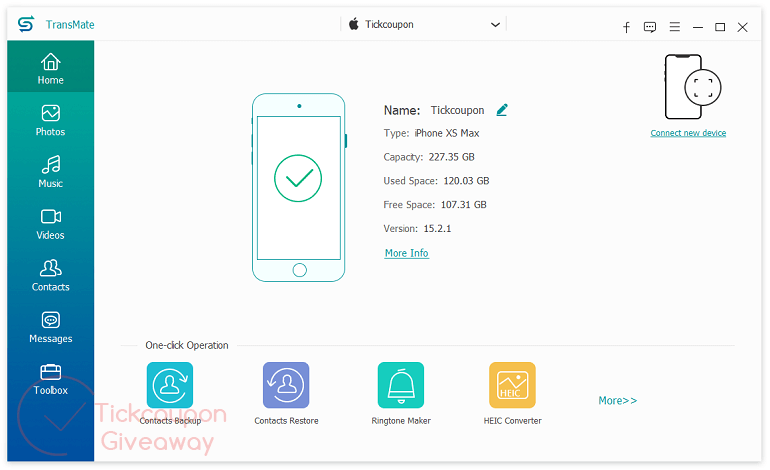Viewport: 770px width, 470px height.
Task: Click the capacity value 227.35 GB
Action: pos(451,157)
